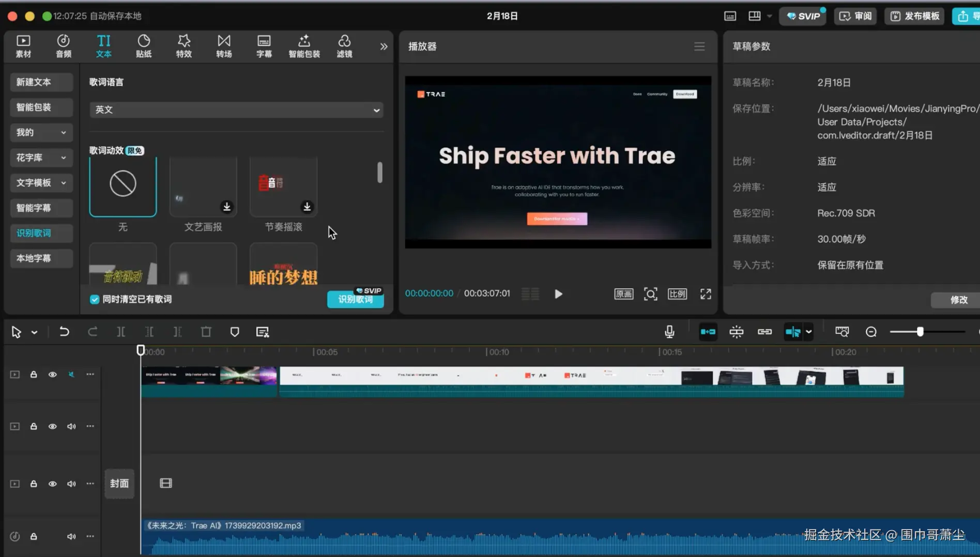Expand the 我的 sidebar section
Image resolution: width=980 pixels, height=557 pixels.
coord(41,132)
